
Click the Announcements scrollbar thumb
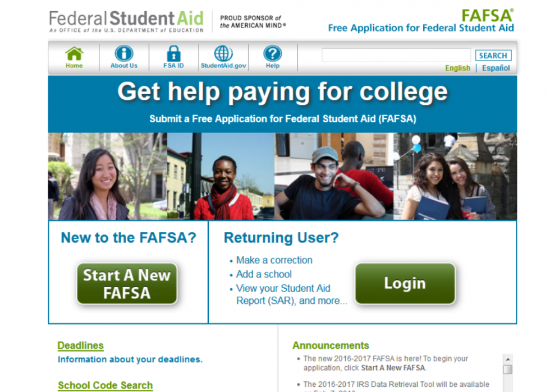click(507, 370)
